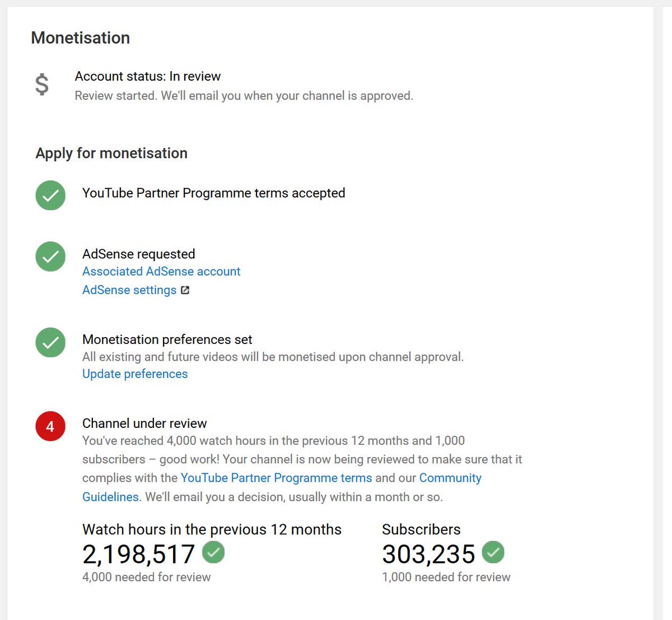Click the Update preferences link

pyautogui.click(x=135, y=374)
